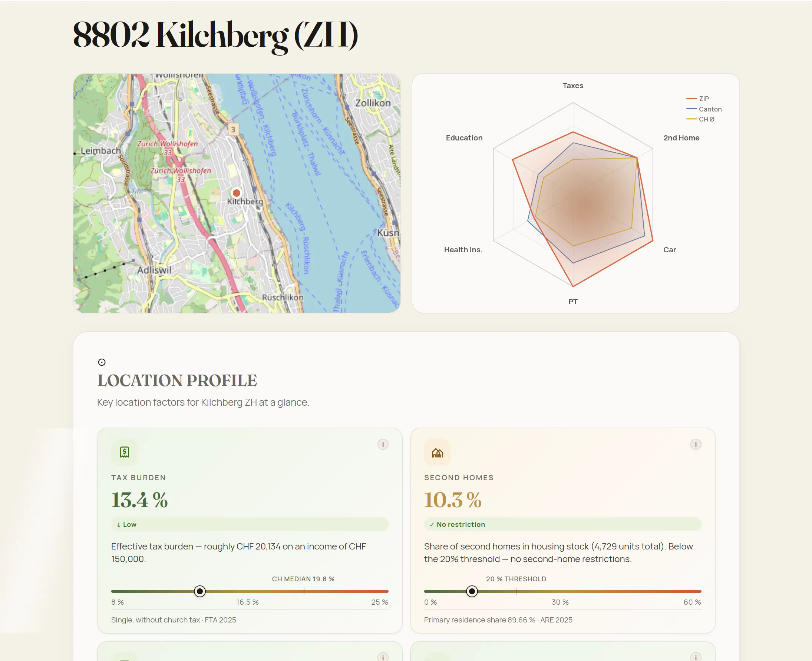Viewport: 812px width, 661px height.
Task: Click the Taxes axis label on radar chart
Action: tap(573, 86)
